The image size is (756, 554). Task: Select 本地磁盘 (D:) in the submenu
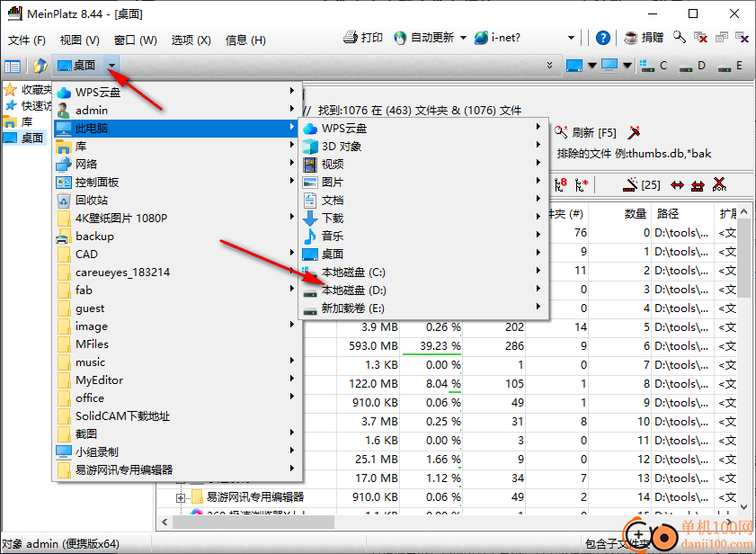coord(423,290)
